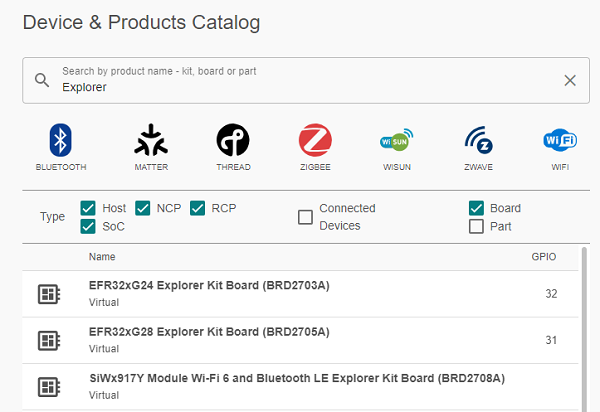600x412 pixels.
Task: Enable the Part filter checkbox
Action: tap(476, 226)
